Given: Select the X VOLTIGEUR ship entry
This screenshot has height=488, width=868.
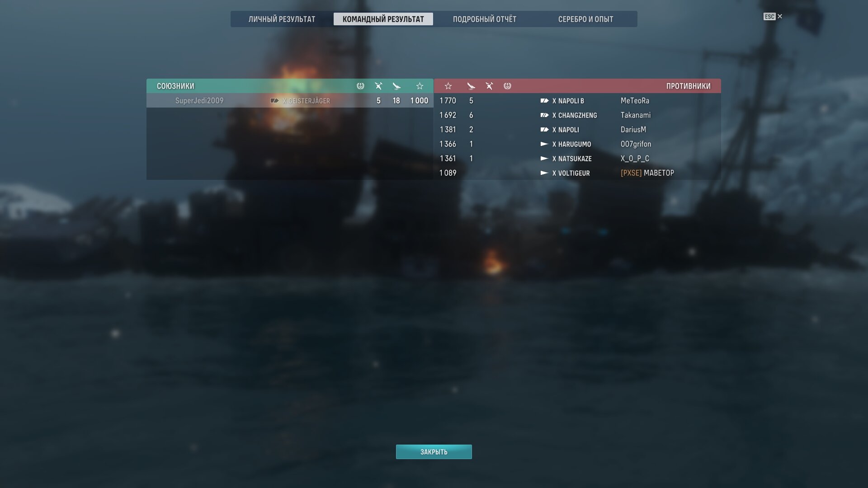Looking at the screenshot, I should [571, 173].
